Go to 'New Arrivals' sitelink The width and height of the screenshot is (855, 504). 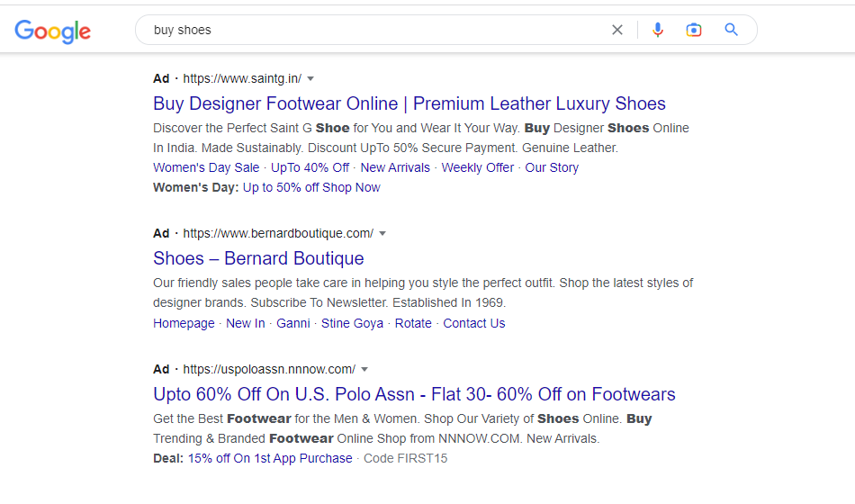point(395,167)
